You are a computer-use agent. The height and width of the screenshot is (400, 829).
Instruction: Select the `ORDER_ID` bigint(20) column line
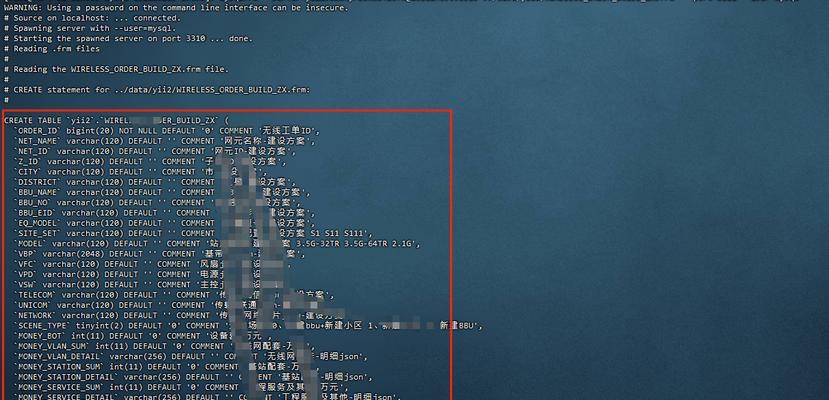pos(167,131)
